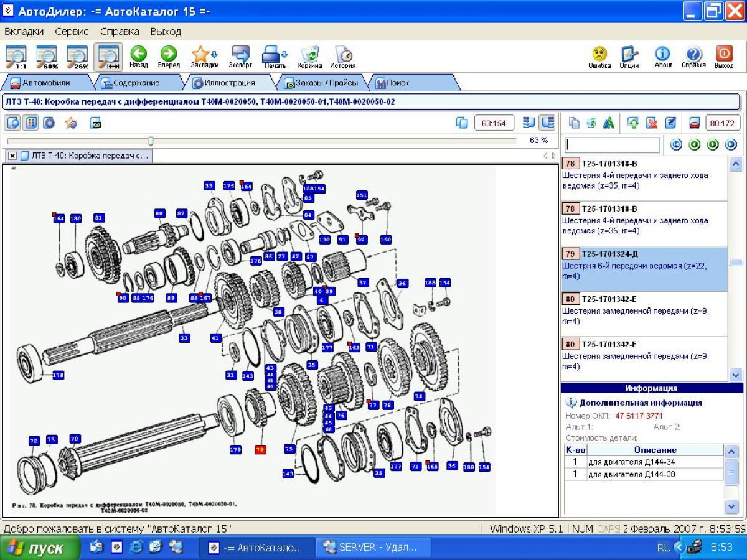Open the Опции settings icon

(x=629, y=56)
